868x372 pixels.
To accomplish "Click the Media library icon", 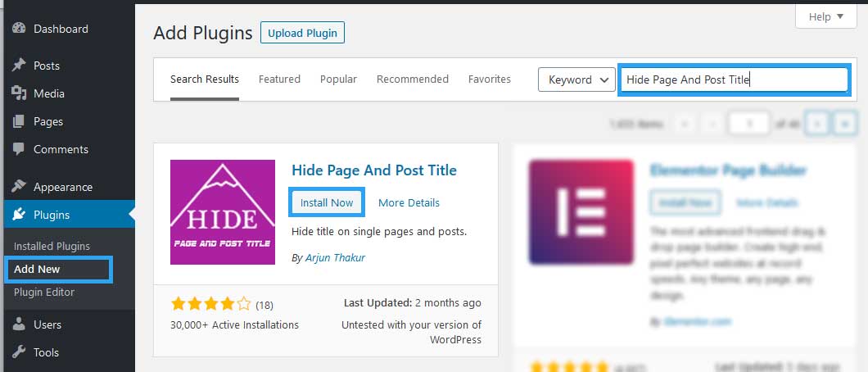I will point(19,93).
